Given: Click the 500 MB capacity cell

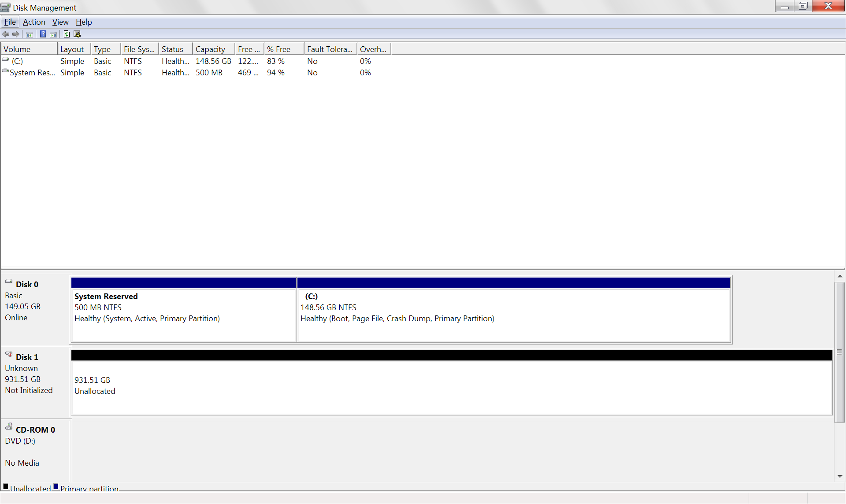Looking at the screenshot, I should click(209, 73).
